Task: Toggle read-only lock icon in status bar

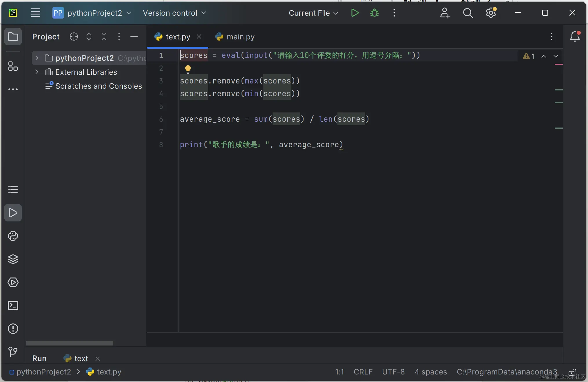Action: pos(572,372)
